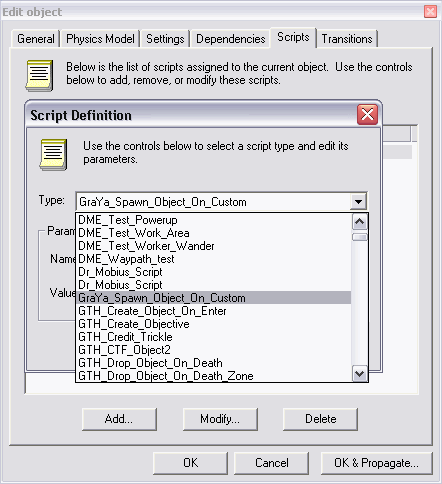Click the Add... button
This screenshot has height=484, width=442.
click(x=119, y=419)
